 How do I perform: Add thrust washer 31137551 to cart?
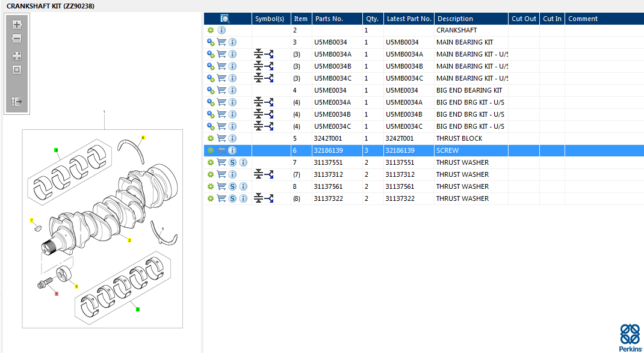pyautogui.click(x=221, y=162)
